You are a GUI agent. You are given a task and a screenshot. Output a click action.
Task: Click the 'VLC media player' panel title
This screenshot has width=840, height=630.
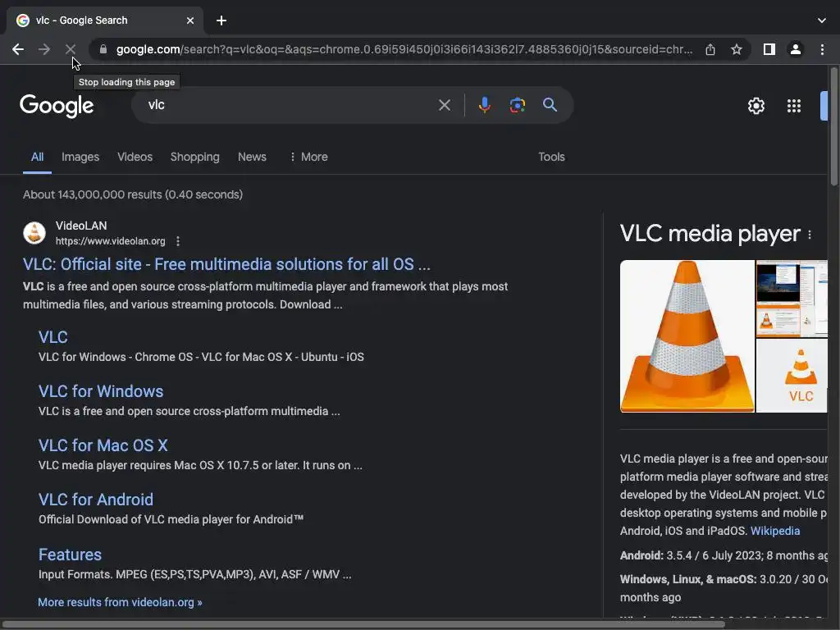click(x=710, y=234)
